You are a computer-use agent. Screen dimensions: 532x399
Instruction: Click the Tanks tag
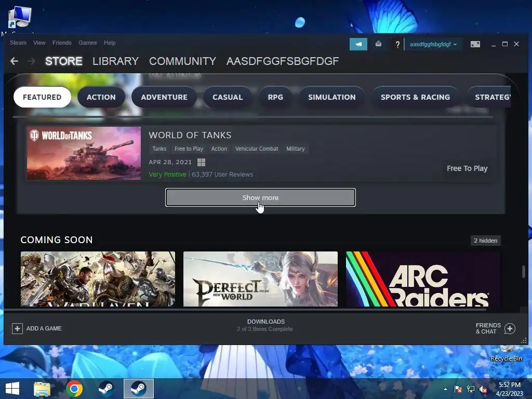point(159,149)
